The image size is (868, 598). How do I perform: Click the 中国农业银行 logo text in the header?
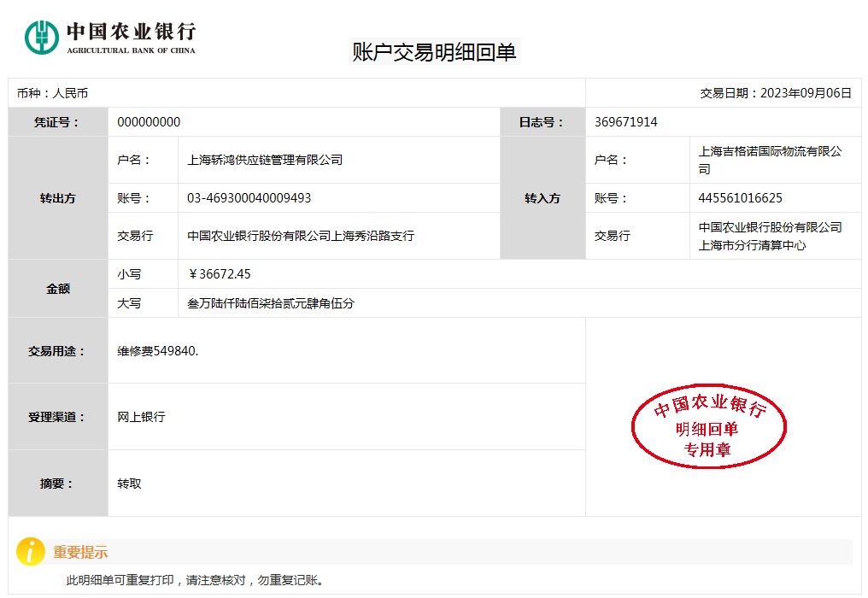(131, 32)
